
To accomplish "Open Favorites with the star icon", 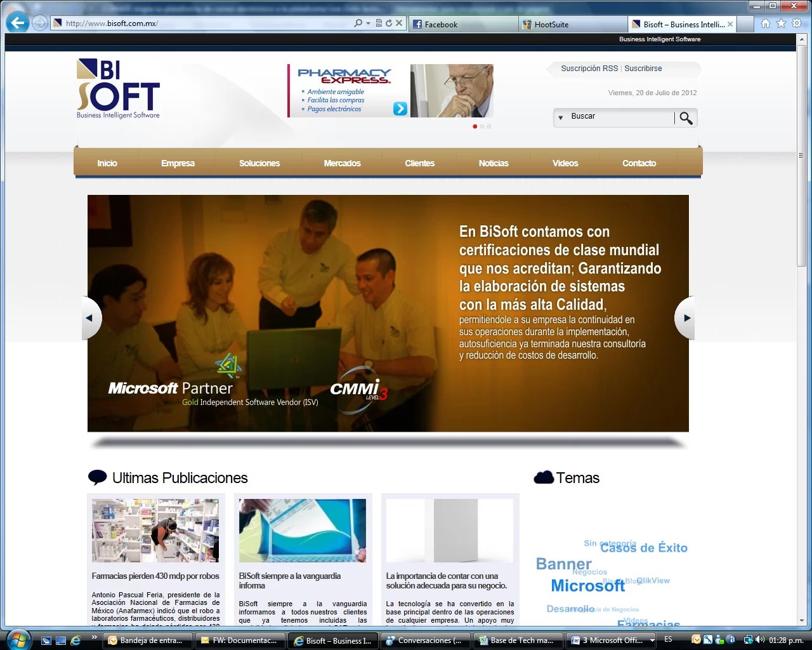I will coord(781,23).
